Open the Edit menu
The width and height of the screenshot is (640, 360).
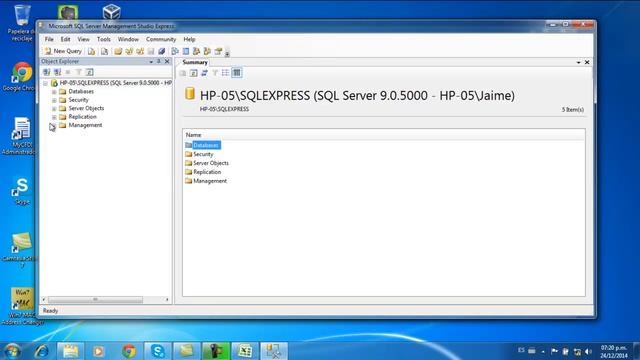65,39
